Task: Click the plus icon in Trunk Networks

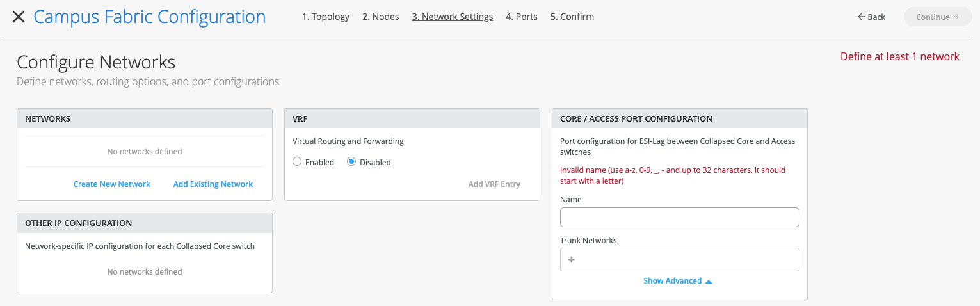Action: (571, 260)
